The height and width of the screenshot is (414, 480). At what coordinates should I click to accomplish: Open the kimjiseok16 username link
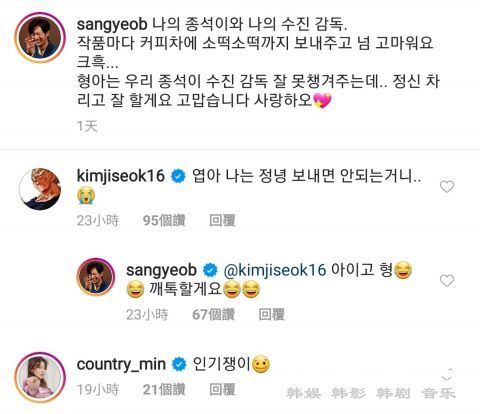coord(121,176)
